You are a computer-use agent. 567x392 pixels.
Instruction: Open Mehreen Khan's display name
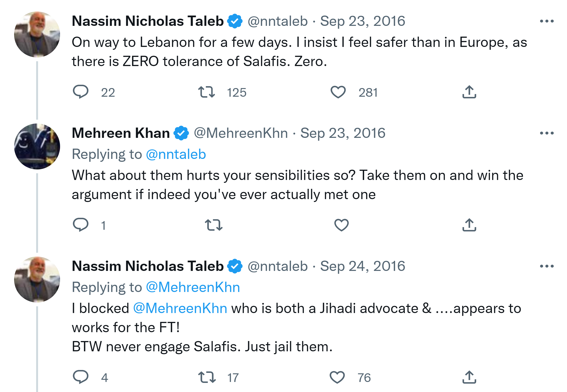tap(121, 133)
